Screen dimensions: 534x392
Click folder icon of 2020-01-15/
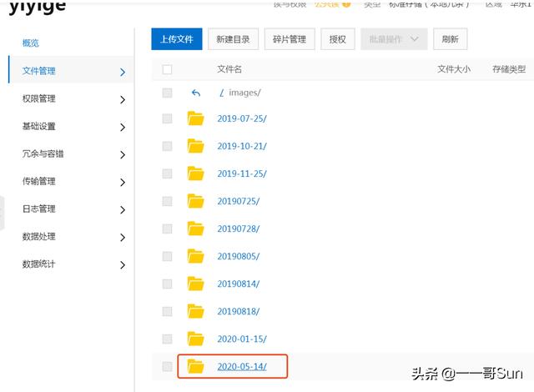(196, 339)
